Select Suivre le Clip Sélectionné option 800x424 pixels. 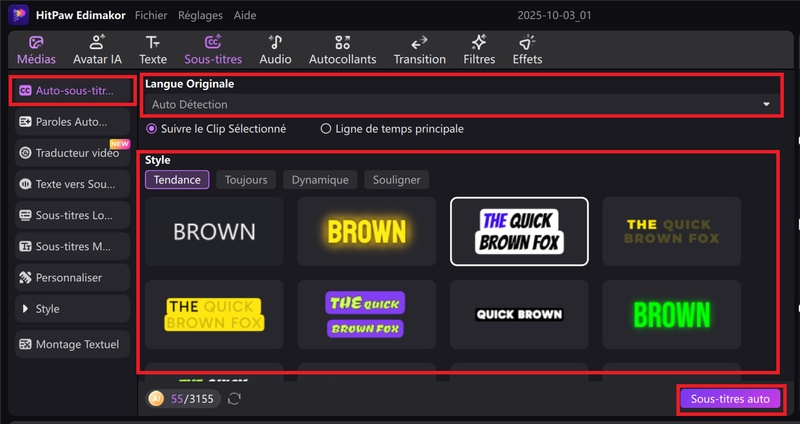[x=152, y=129]
